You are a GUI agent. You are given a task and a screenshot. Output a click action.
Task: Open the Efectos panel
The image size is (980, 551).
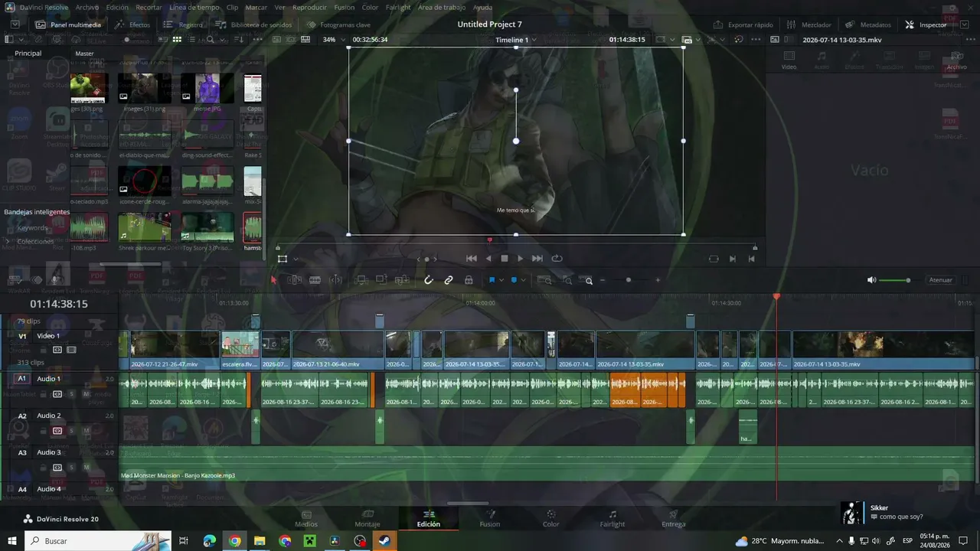(x=133, y=24)
